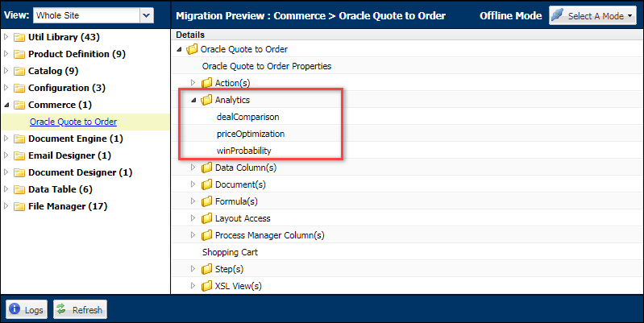Click the Email Designer folder icon

pyautogui.click(x=19, y=155)
